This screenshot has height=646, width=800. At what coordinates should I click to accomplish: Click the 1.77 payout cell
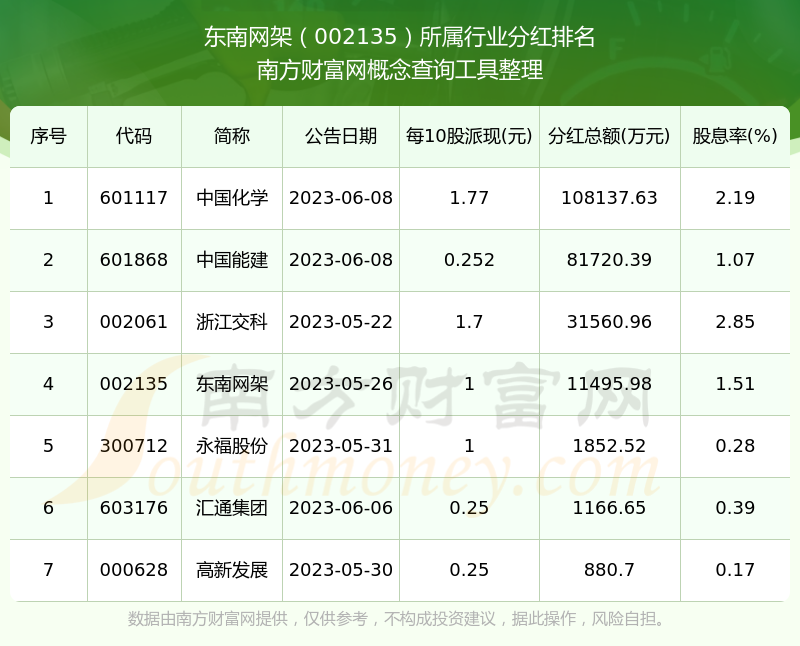[x=469, y=198]
